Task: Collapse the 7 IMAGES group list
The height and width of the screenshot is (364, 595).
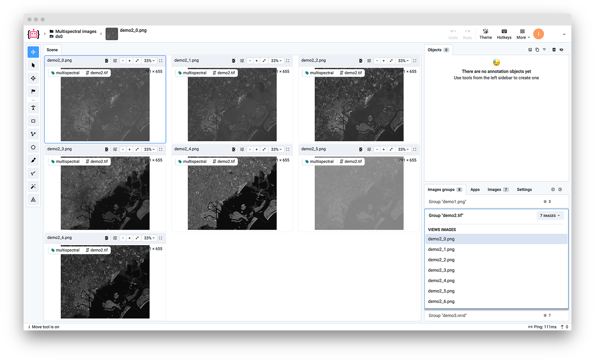Action: (550, 216)
